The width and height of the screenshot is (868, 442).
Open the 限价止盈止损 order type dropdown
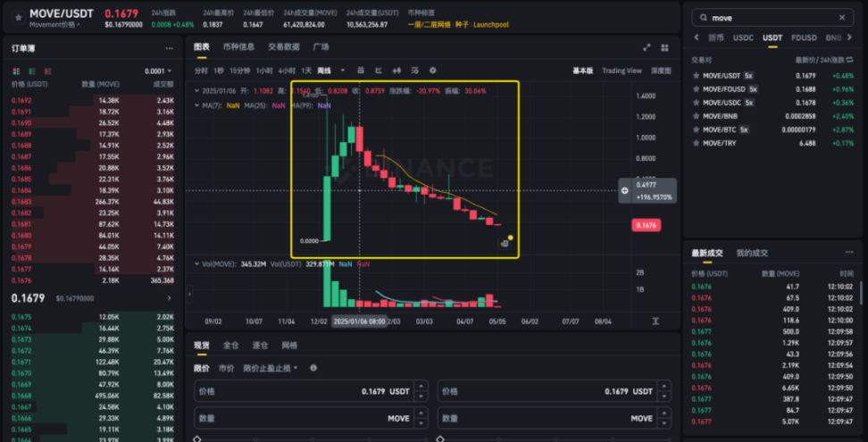click(x=271, y=368)
